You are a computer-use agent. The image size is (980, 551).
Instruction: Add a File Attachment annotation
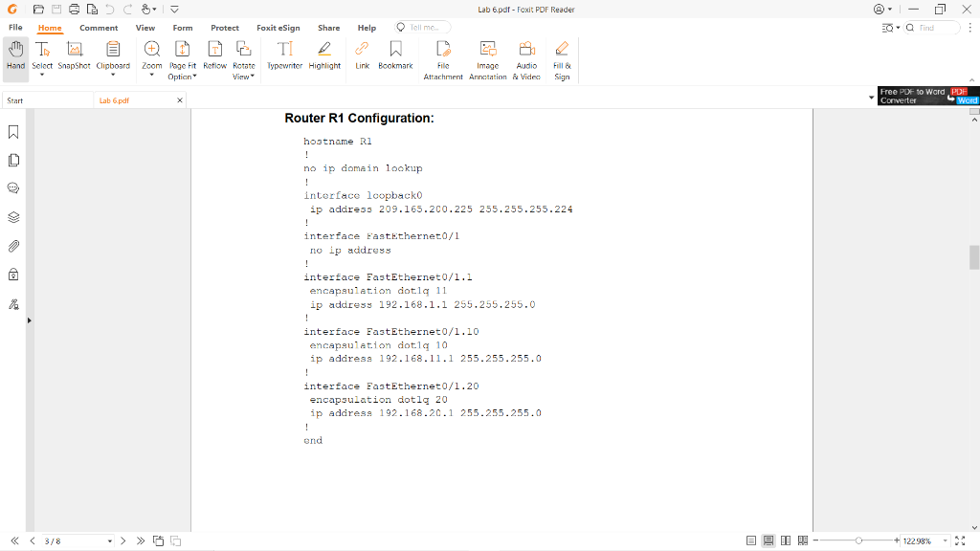(443, 57)
